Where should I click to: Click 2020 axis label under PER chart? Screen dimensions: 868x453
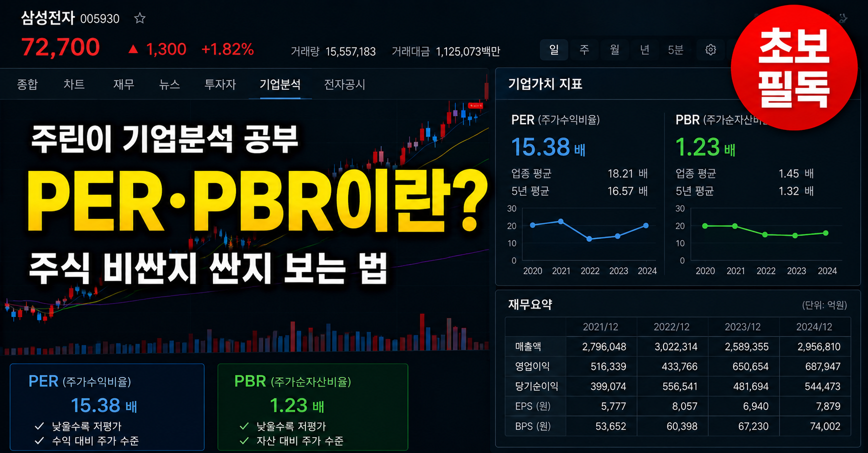click(x=532, y=270)
